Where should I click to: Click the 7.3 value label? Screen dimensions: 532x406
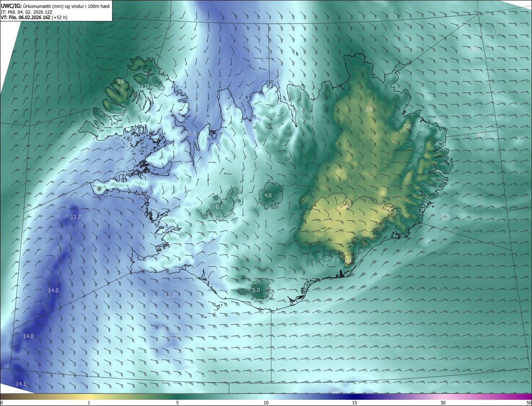point(495,32)
